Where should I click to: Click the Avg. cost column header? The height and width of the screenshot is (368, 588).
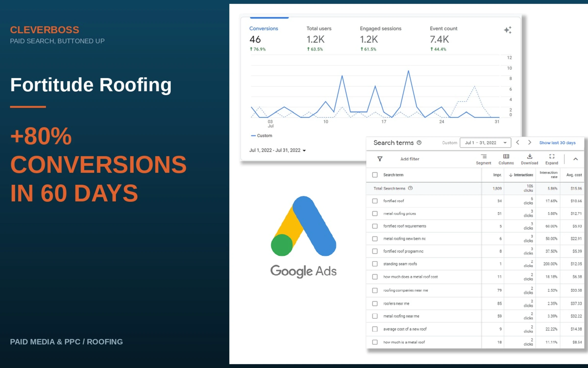pos(574,175)
